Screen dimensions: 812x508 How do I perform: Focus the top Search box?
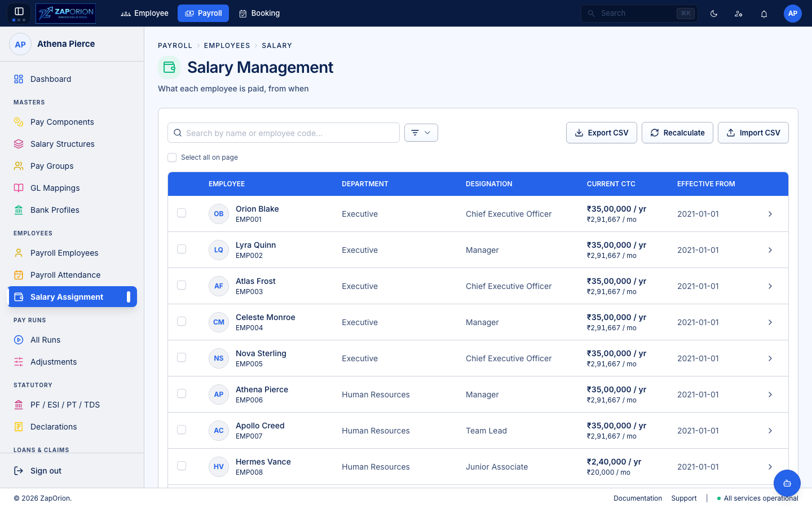[x=639, y=13]
